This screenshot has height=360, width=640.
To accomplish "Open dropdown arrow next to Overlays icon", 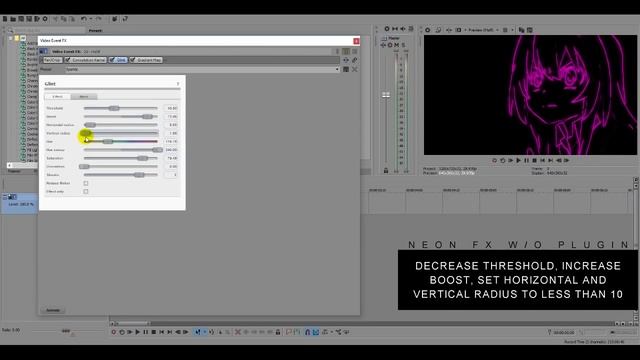I will click(512, 30).
